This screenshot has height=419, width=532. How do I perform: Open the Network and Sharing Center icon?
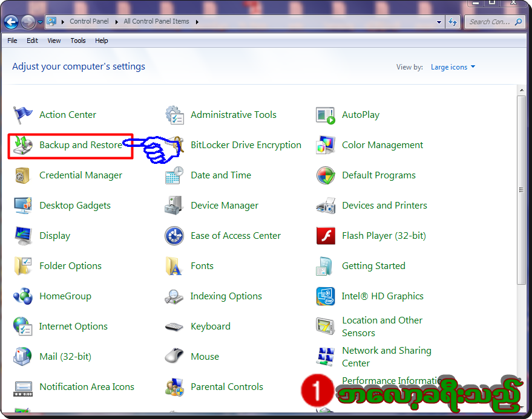tap(326, 357)
